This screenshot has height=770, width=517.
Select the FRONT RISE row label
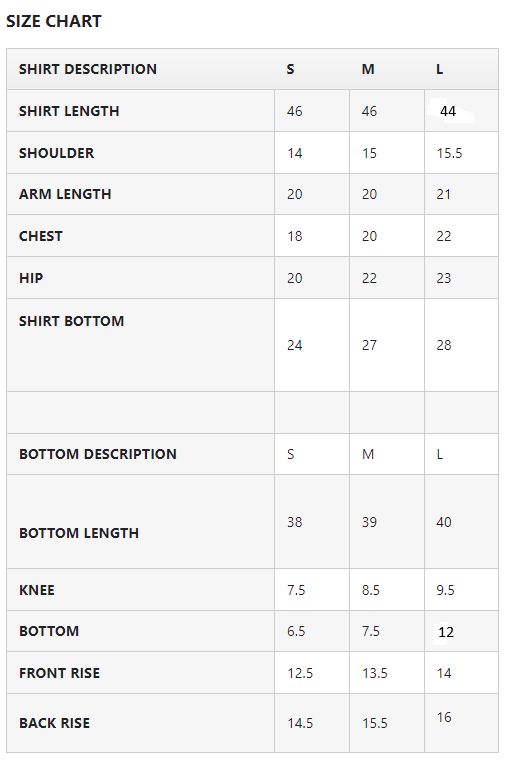point(59,673)
